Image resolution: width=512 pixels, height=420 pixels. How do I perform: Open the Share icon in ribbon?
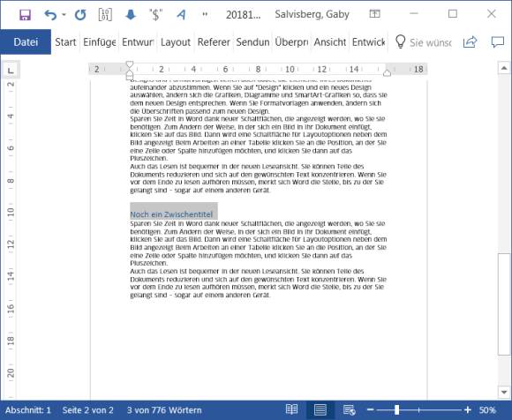click(470, 42)
